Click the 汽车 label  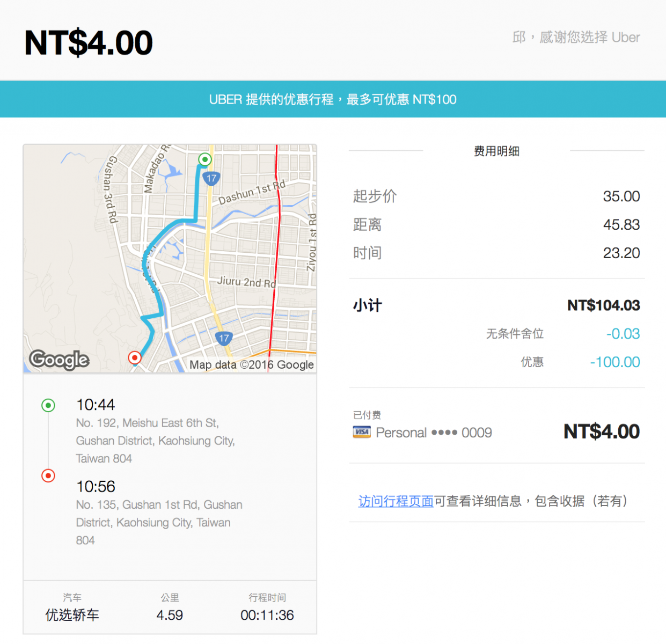pos(72,597)
